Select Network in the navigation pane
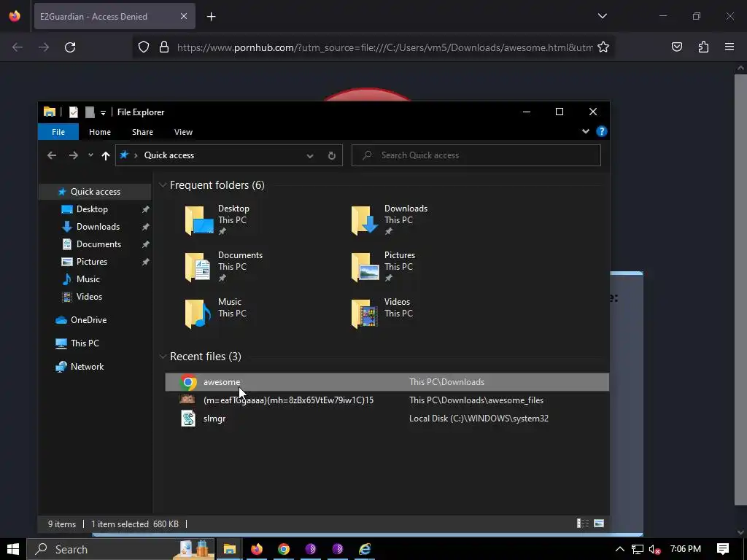 point(87,367)
